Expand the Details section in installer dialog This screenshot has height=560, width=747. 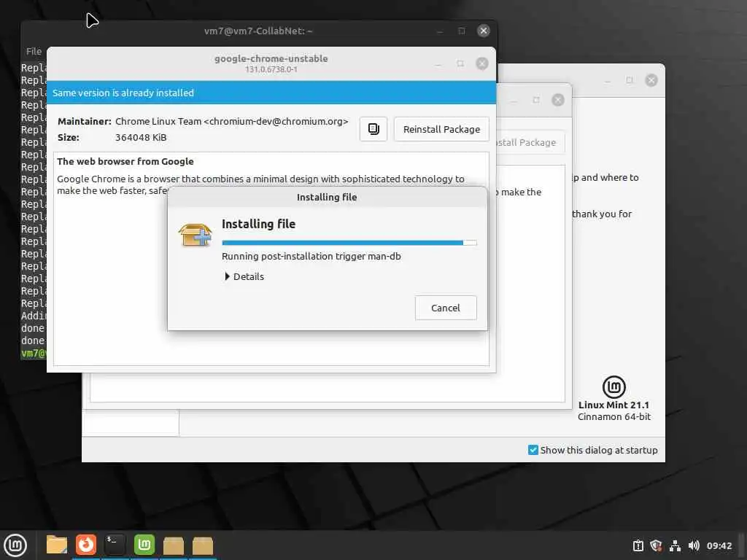click(x=244, y=276)
